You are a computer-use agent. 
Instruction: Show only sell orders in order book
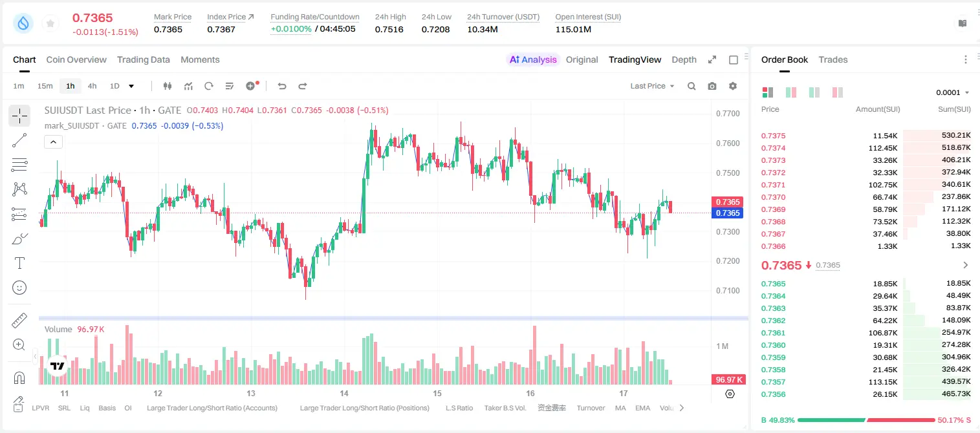tap(838, 92)
